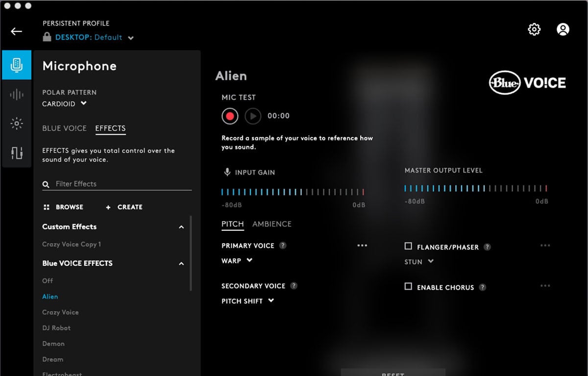Viewport: 588px width, 376px height.
Task: Click the CREATE effect button
Action: [x=124, y=207]
